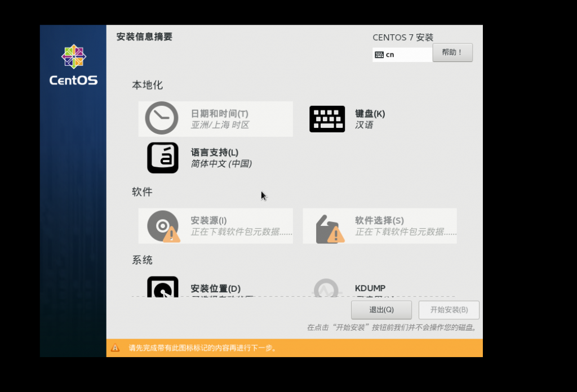This screenshot has width=577, height=392.
Task: Select the 日期和时间(T) label
Action: pos(219,114)
